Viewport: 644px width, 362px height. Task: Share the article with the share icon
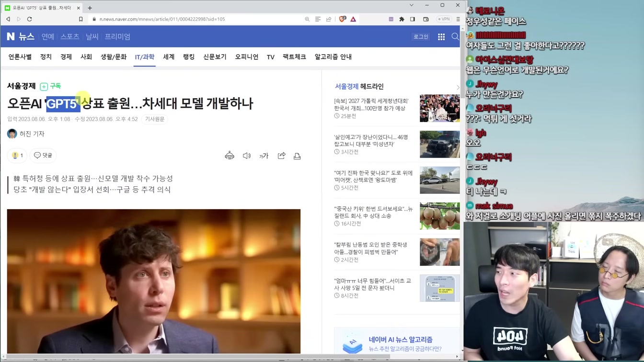click(x=281, y=156)
